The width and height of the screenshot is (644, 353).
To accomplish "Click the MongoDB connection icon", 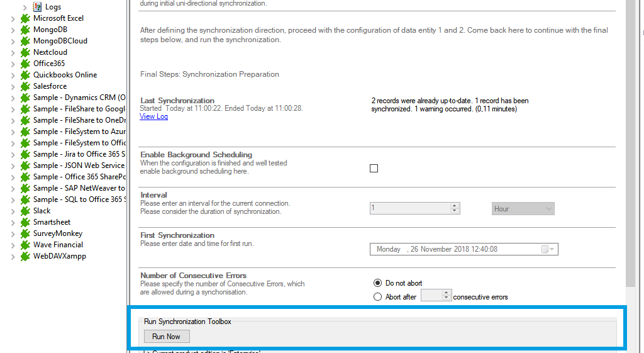I will (x=25, y=30).
